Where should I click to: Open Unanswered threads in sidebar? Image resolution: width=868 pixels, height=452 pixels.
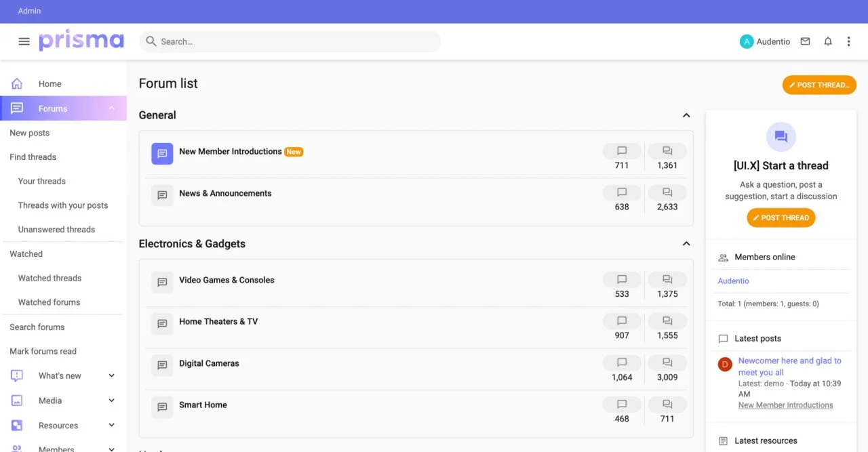56,230
